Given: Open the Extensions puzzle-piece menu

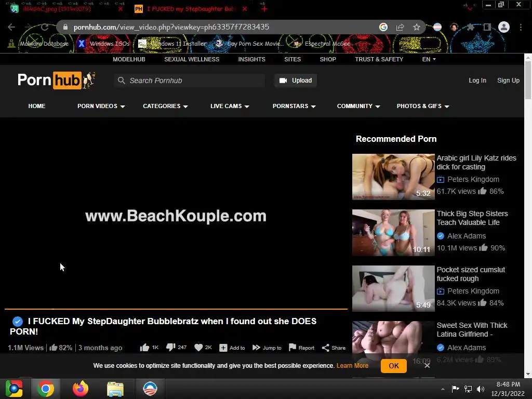Looking at the screenshot, I should click(x=470, y=27).
